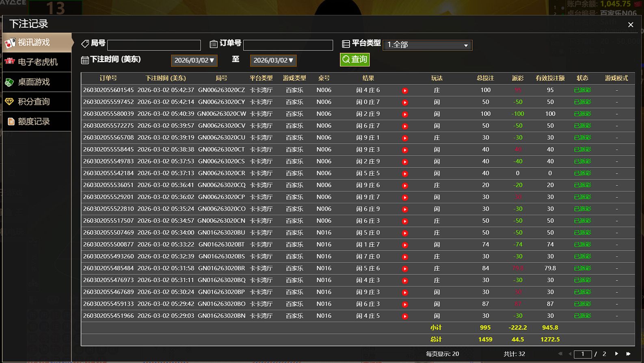Click the green 查询 search button
644x363 pixels.
354,59
